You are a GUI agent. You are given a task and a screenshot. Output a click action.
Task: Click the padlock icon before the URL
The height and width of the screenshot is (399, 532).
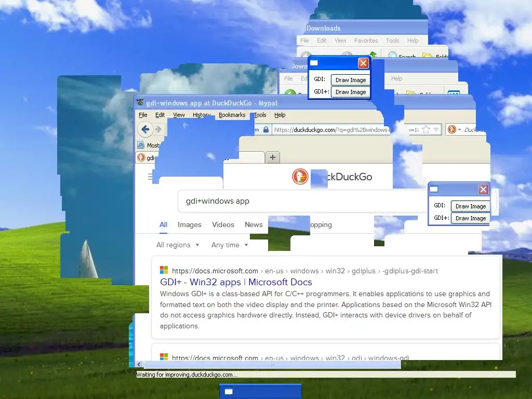pos(266,129)
